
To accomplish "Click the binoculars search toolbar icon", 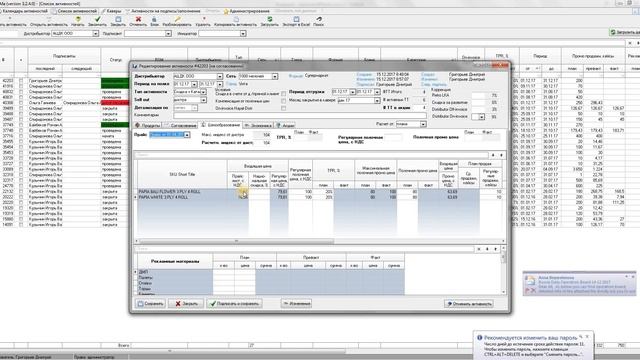I will pyautogui.click(x=319, y=19).
